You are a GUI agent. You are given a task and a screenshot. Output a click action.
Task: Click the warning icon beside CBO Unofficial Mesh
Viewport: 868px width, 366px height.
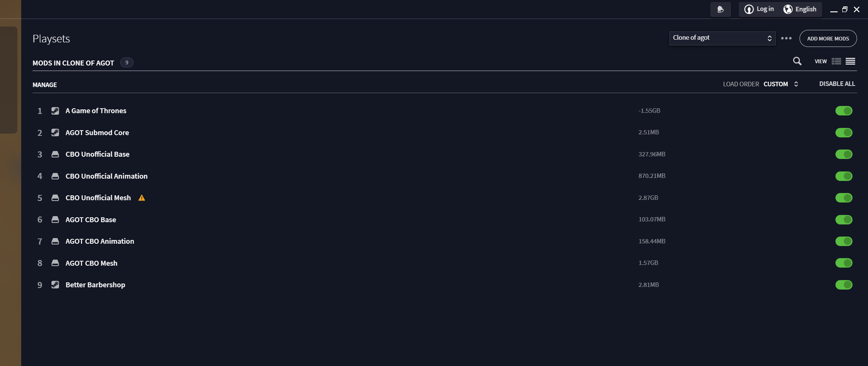pyautogui.click(x=141, y=198)
